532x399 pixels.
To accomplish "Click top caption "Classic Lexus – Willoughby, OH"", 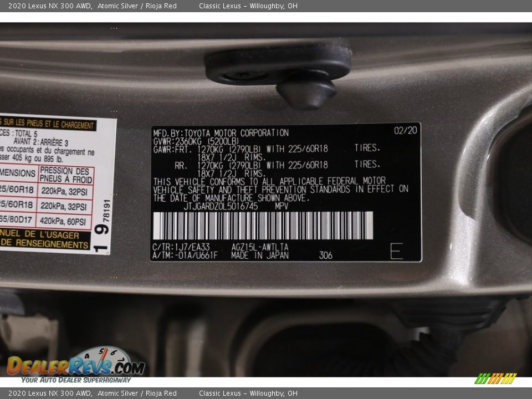I will tap(248, 6).
